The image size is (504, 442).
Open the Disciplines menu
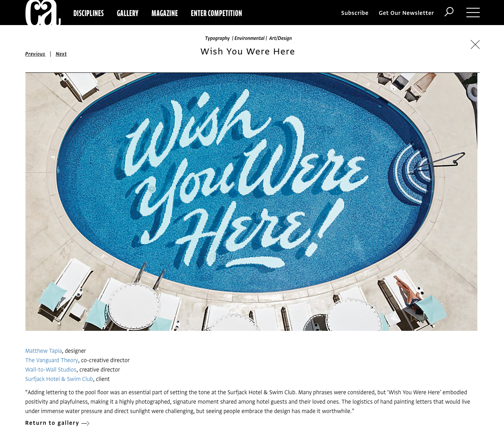point(89,13)
